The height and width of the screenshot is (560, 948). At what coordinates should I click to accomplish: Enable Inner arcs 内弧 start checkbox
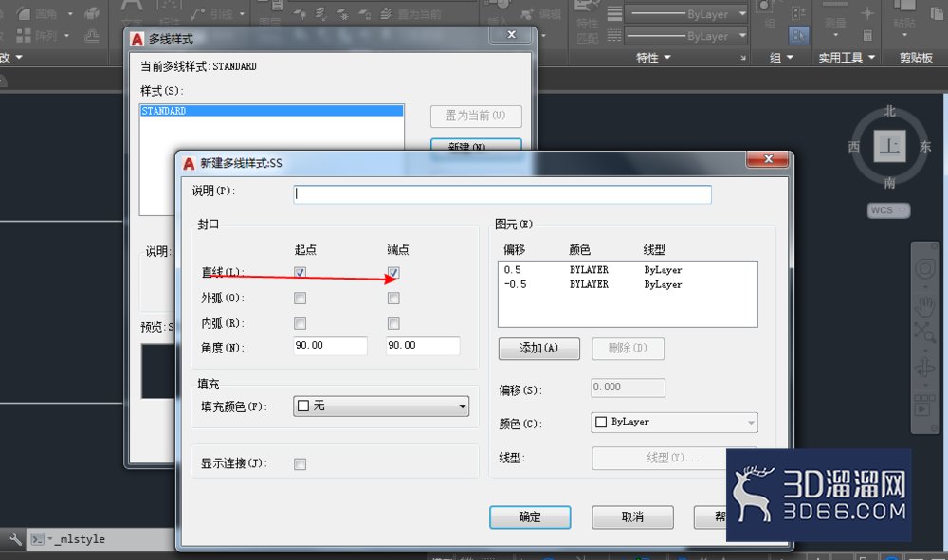tap(300, 323)
